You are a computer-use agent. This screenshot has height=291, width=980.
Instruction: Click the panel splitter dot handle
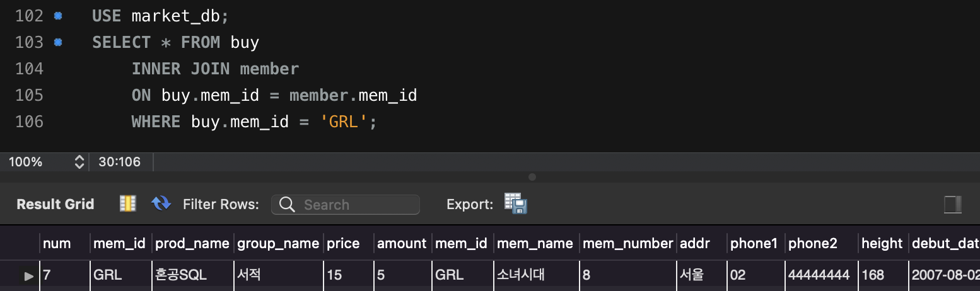[x=532, y=177]
